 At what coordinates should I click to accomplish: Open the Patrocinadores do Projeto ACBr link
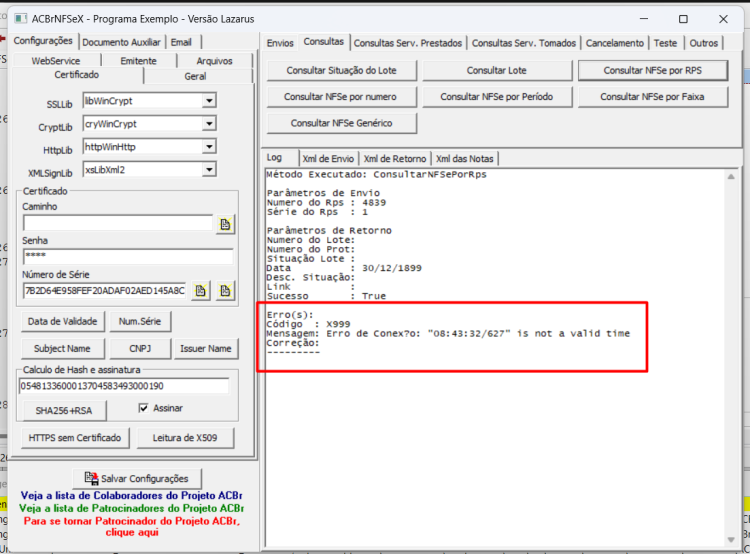(x=132, y=508)
